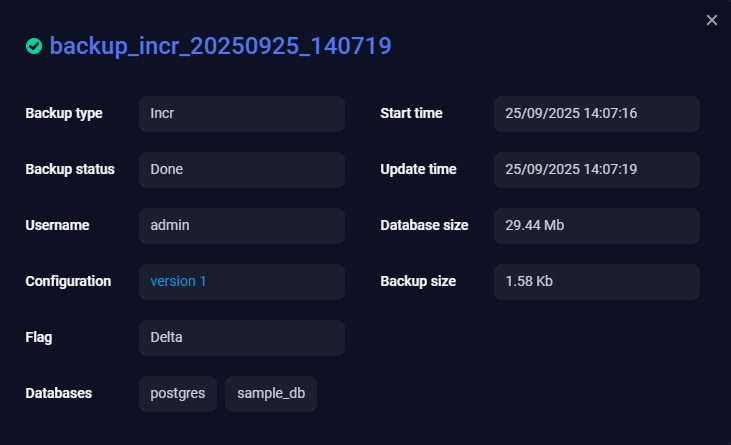Click the Databases label
Screen dimensions: 731x445
(59, 394)
